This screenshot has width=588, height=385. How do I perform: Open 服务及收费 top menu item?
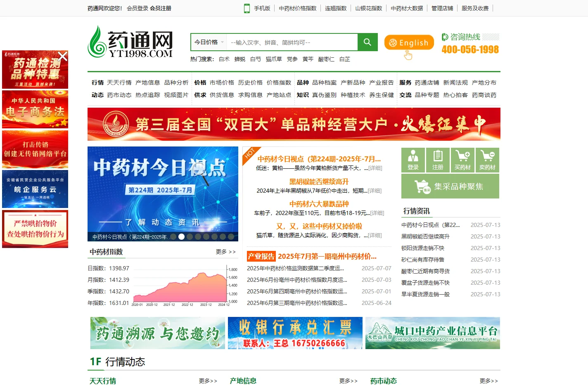tap(475, 8)
